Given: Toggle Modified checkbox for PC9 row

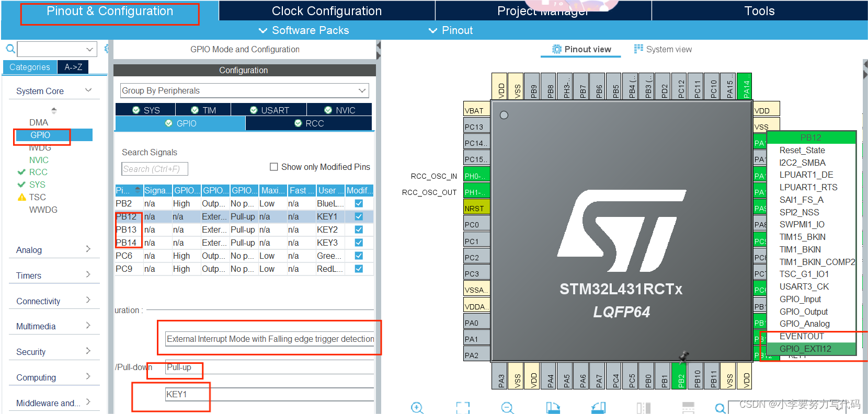Looking at the screenshot, I should pyautogui.click(x=359, y=269).
